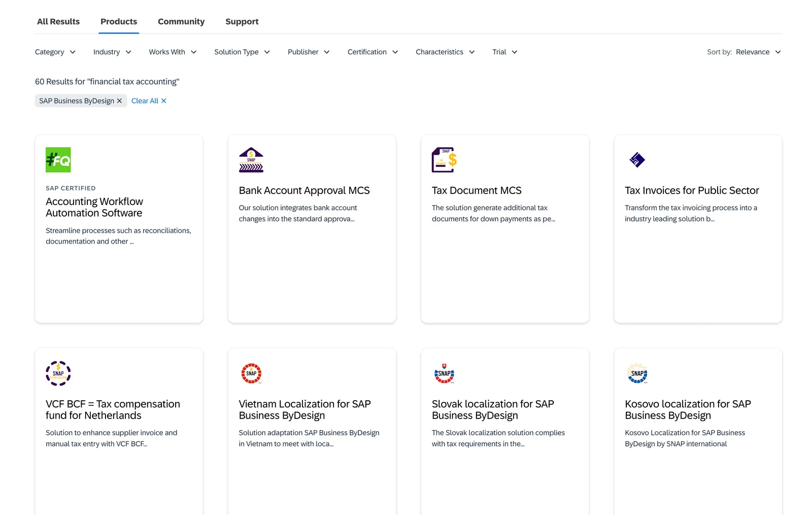The height and width of the screenshot is (515, 812).
Task: Open the Sort by Relevance dropdown
Action: click(x=758, y=52)
